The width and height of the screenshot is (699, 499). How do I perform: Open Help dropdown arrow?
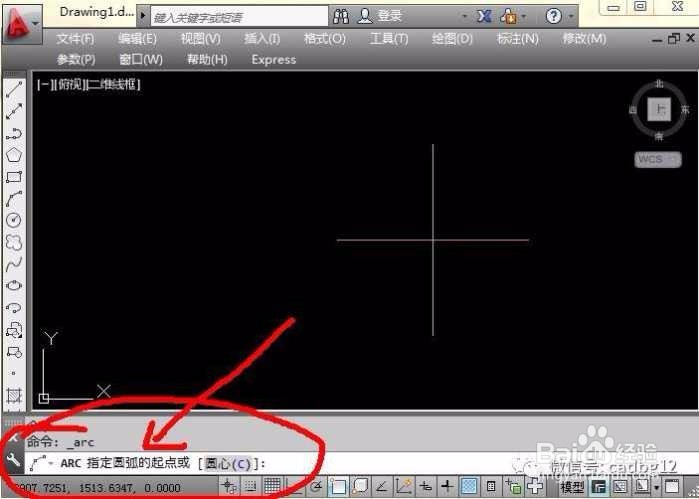tap(571, 17)
